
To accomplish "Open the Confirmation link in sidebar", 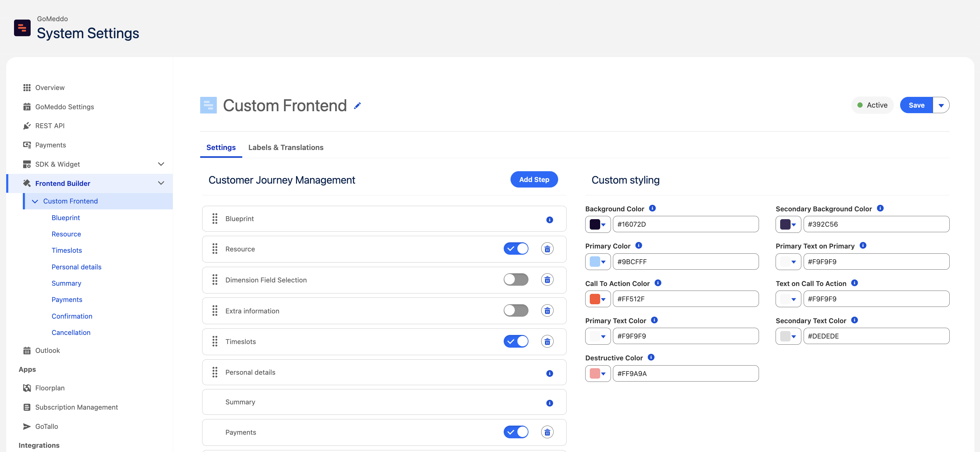I will pyautogui.click(x=72, y=316).
